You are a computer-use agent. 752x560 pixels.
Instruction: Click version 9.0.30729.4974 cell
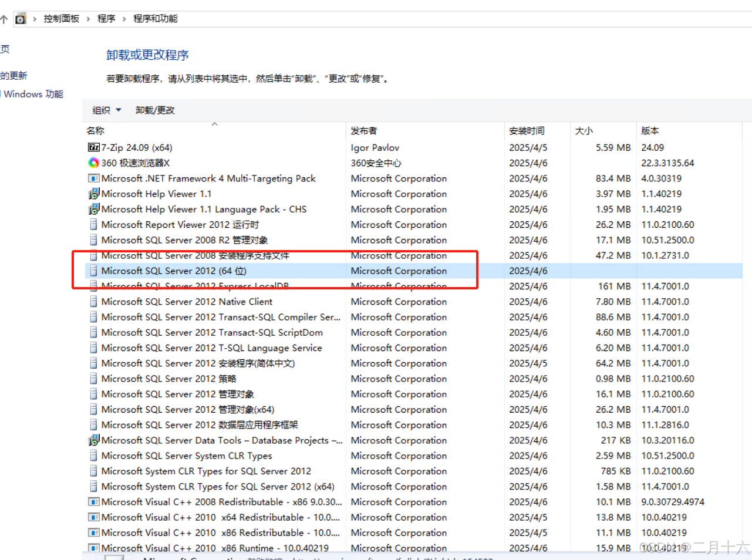[673, 502]
